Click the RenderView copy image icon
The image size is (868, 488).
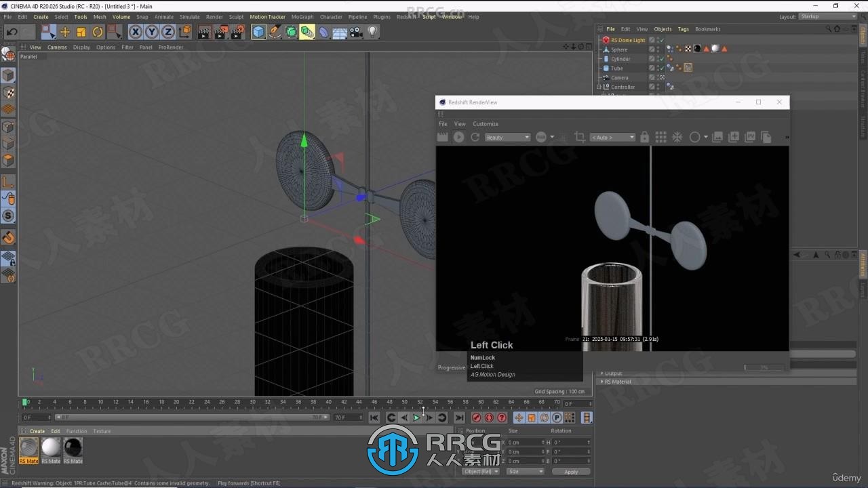[766, 137]
